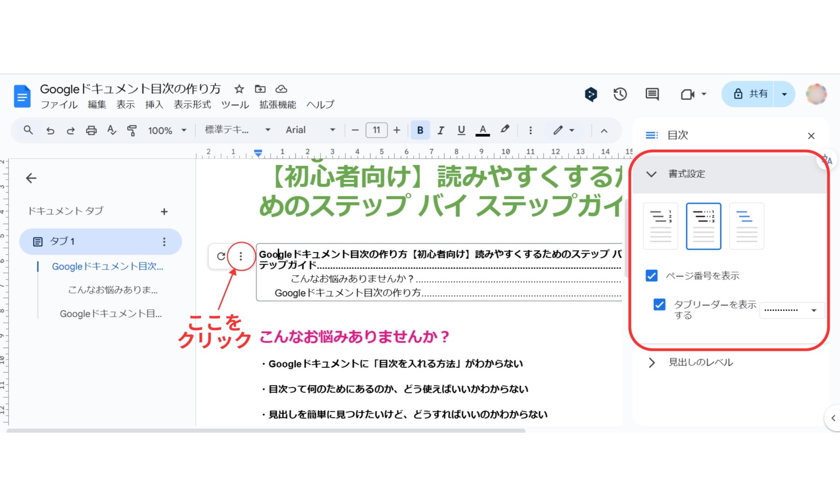Image resolution: width=840 pixels, height=504 pixels.
Task: Open the 表示 menu
Action: click(126, 105)
